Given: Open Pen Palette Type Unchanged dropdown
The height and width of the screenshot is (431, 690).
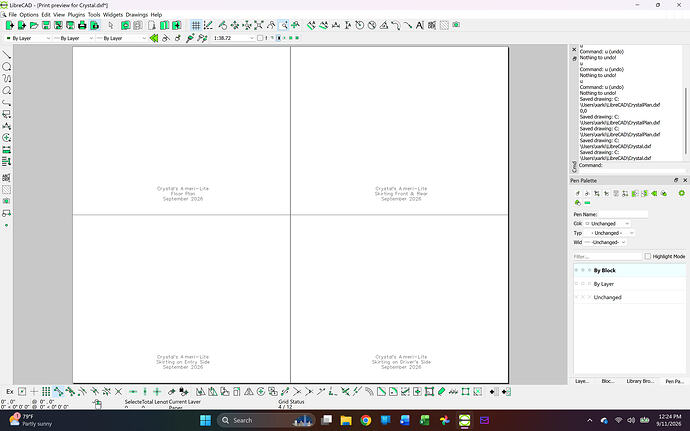Looking at the screenshot, I should coord(609,233).
